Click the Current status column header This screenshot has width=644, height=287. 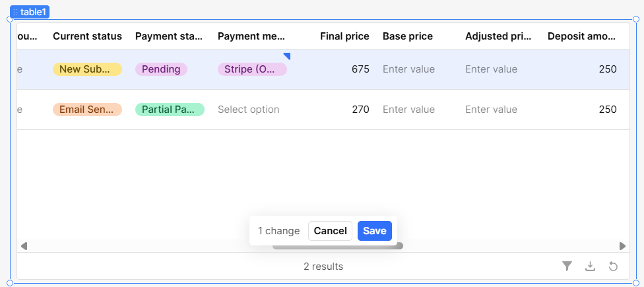point(87,36)
